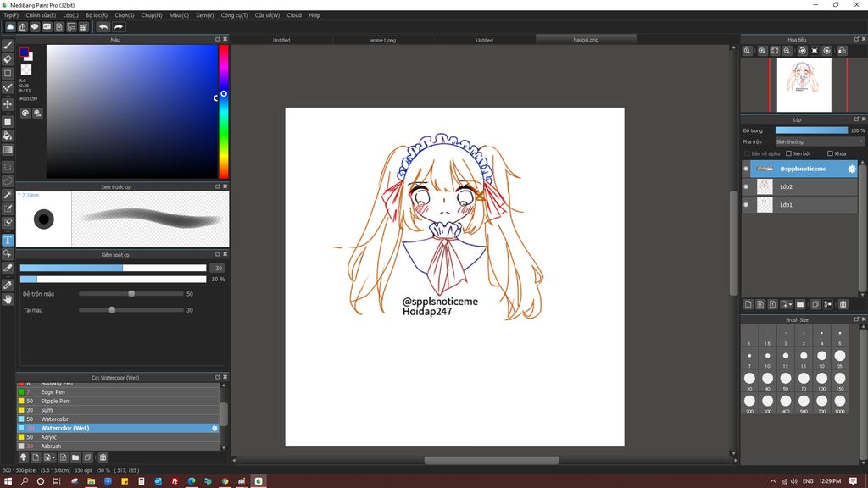Switch to the anime1.png tab
The height and width of the screenshot is (488, 868).
click(x=383, y=40)
